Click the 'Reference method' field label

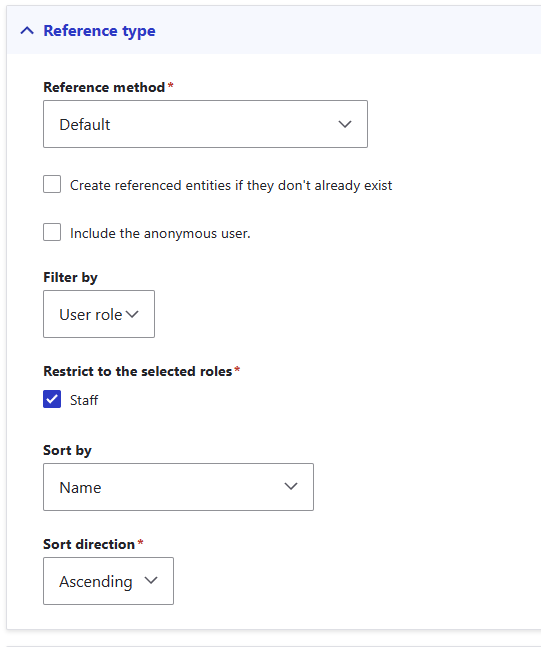click(104, 87)
